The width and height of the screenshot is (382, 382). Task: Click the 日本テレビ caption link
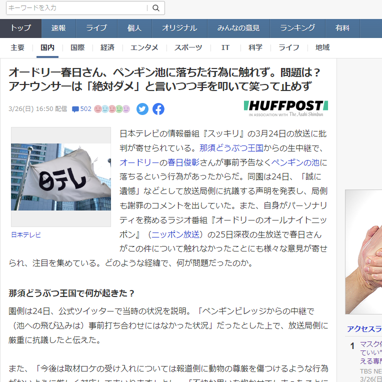26,235
